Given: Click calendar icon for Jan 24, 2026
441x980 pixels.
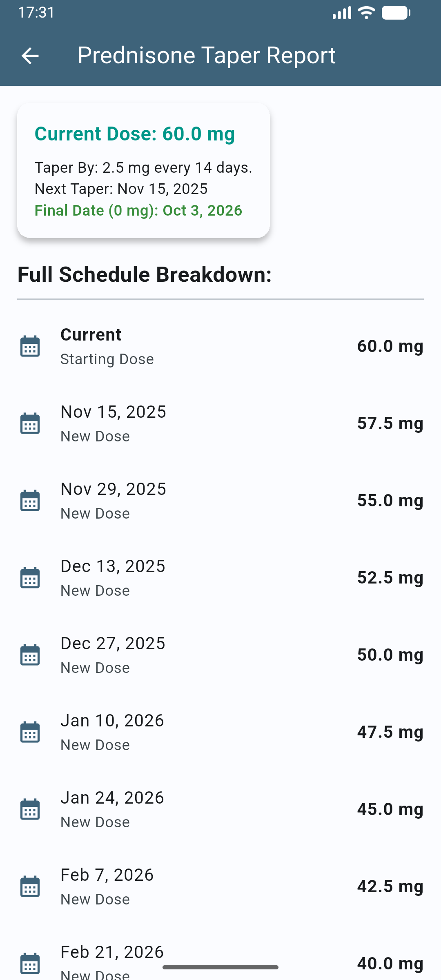Looking at the screenshot, I should [30, 809].
